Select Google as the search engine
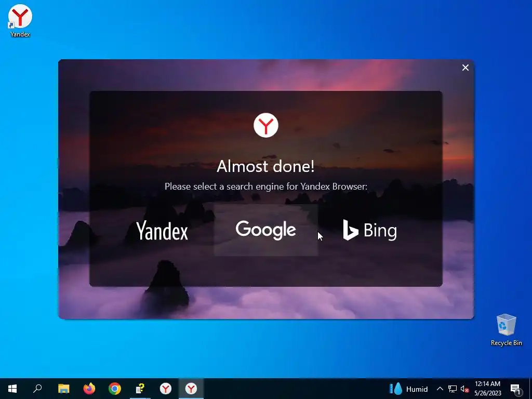Screen dimensions: 532x399 coord(265,230)
